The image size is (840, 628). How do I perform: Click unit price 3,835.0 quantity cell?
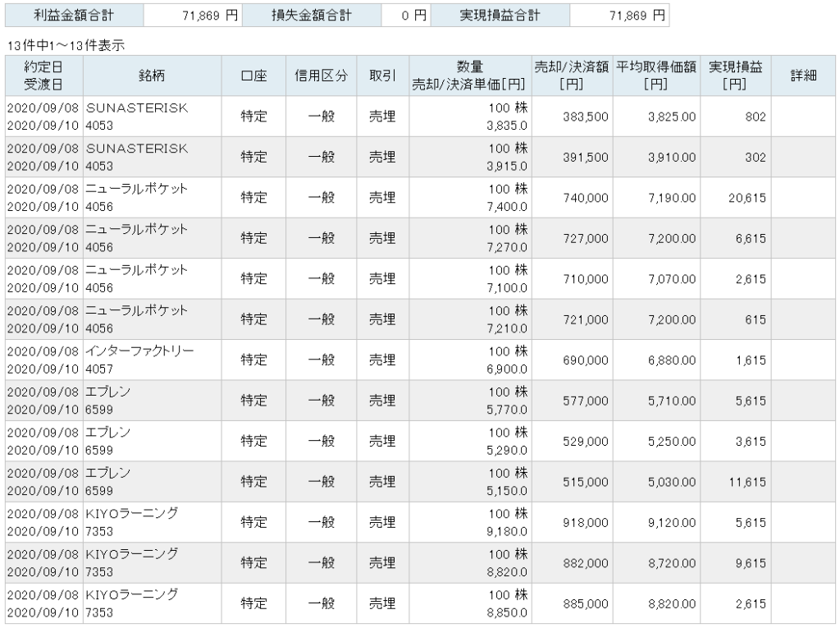470,117
